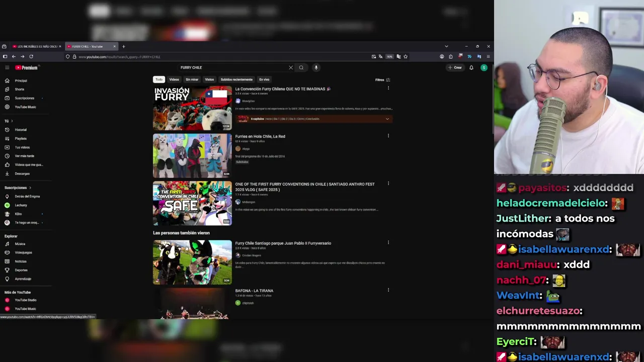644x362 pixels.
Task: Open a new browser tab
Action: click(x=123, y=46)
